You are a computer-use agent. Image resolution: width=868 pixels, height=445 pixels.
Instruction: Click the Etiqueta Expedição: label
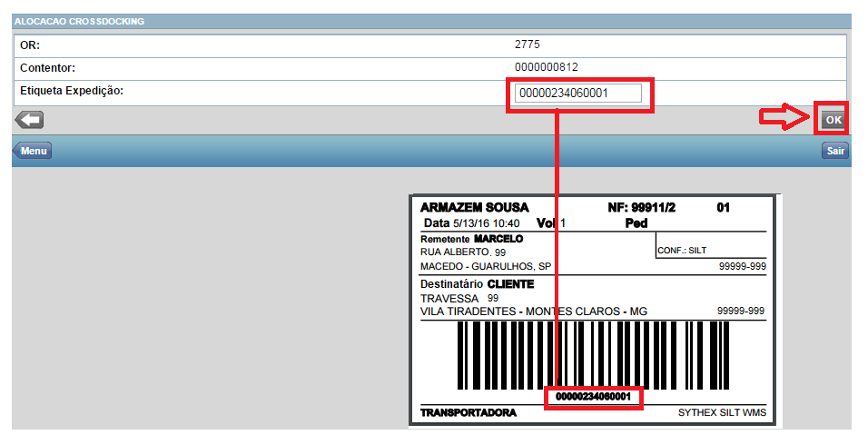72,91
